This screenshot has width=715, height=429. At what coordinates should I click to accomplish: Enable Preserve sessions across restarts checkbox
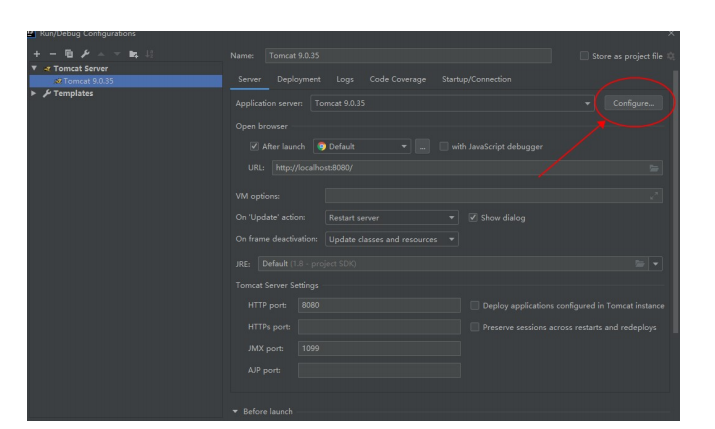pyautogui.click(x=475, y=327)
